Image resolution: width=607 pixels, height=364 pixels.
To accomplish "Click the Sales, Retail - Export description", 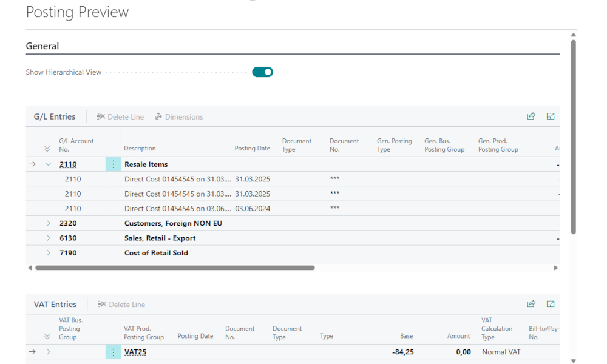I will click(x=160, y=238).
